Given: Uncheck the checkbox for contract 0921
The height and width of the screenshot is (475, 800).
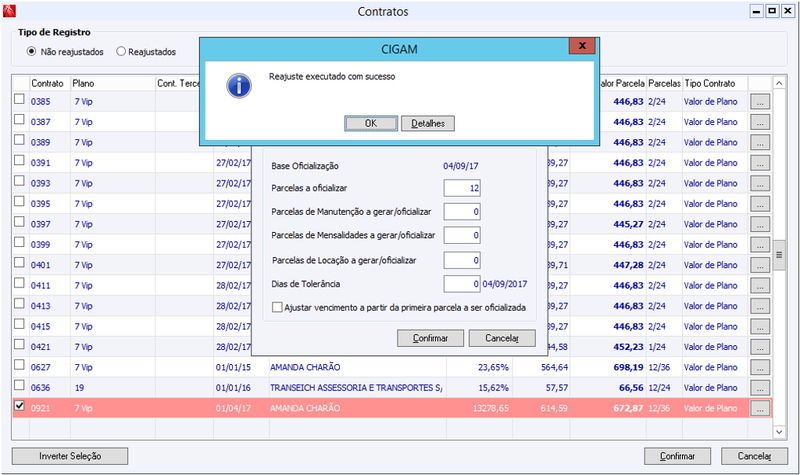Looking at the screenshot, I should 19,406.
